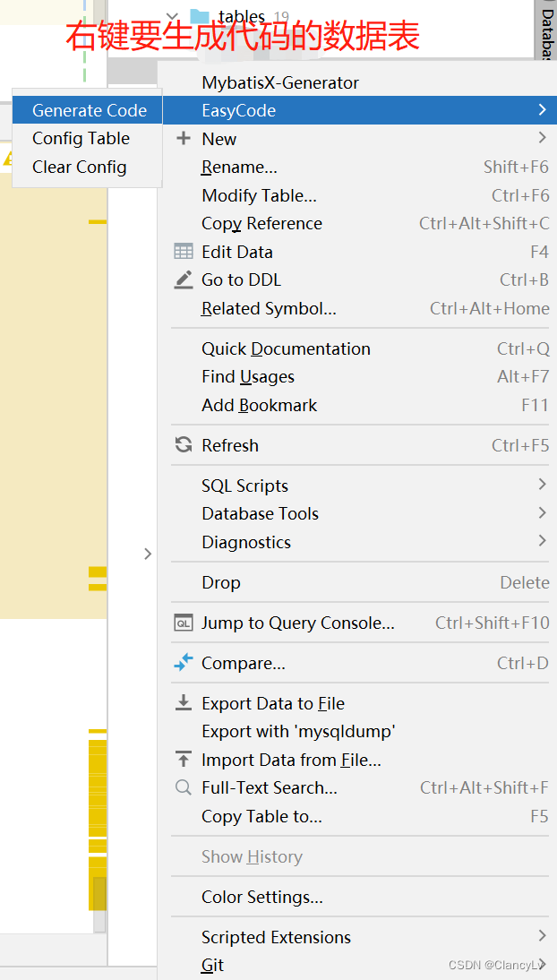
Task: Choose Find Usages menu entry
Action: [359, 376]
